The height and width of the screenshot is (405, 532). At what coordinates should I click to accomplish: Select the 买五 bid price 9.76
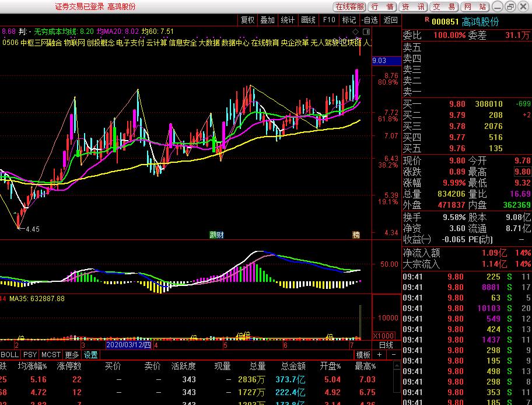pyautogui.click(x=457, y=148)
